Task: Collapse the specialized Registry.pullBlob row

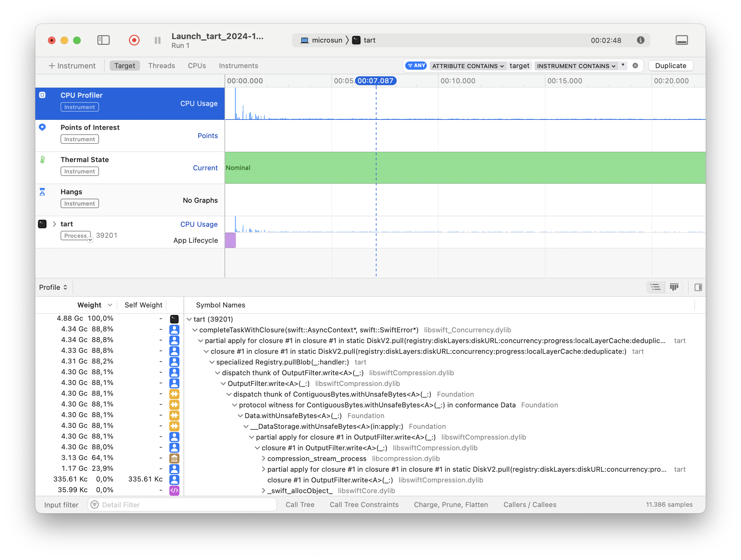Action: tap(212, 362)
